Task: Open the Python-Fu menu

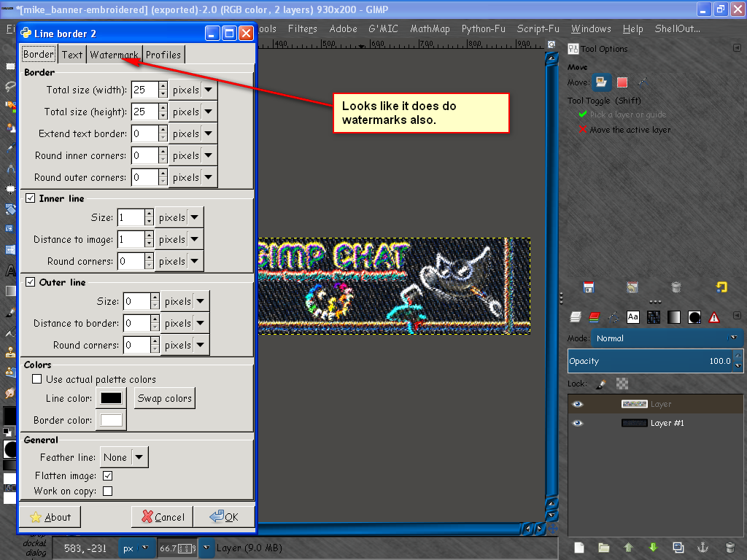Action: coord(483,28)
